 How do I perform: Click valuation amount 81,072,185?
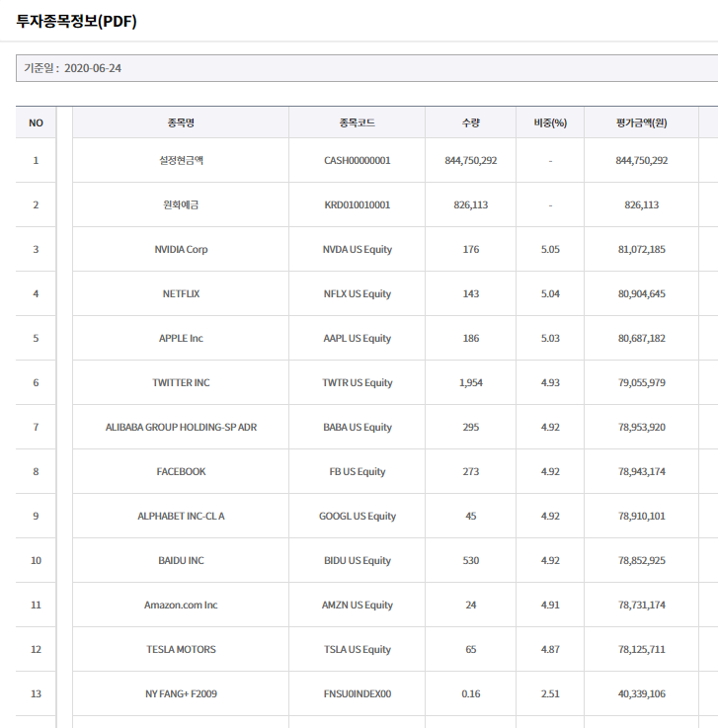[x=641, y=249]
